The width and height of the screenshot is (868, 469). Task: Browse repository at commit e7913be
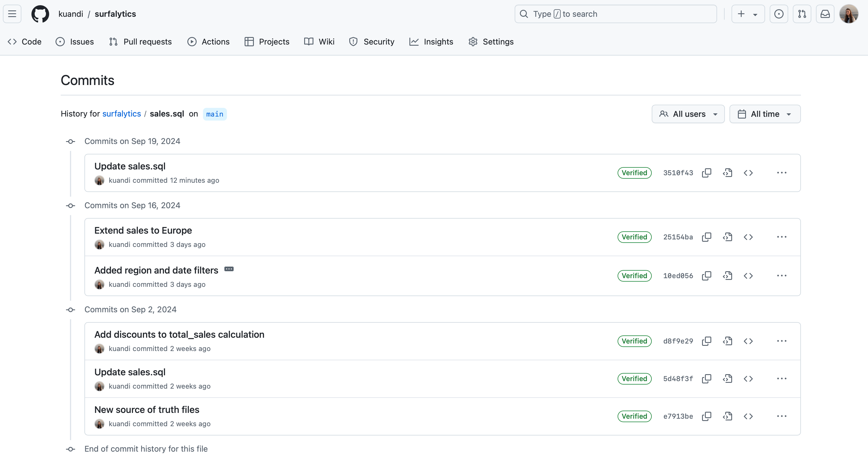click(748, 416)
